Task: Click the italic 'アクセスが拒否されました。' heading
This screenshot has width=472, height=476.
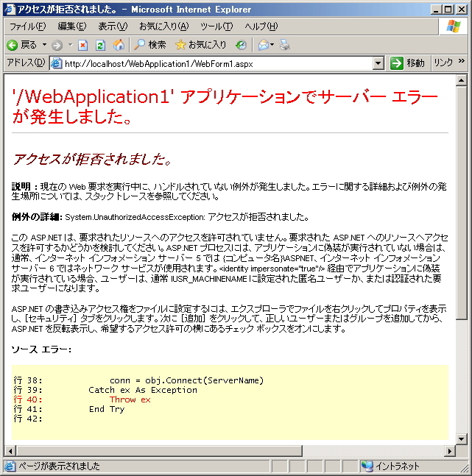Action: pyautogui.click(x=92, y=160)
